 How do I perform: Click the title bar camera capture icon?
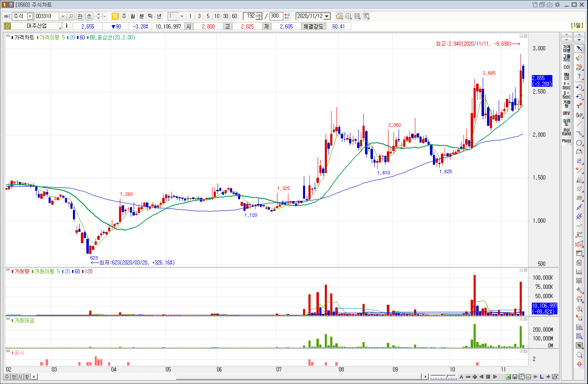coord(549,5)
